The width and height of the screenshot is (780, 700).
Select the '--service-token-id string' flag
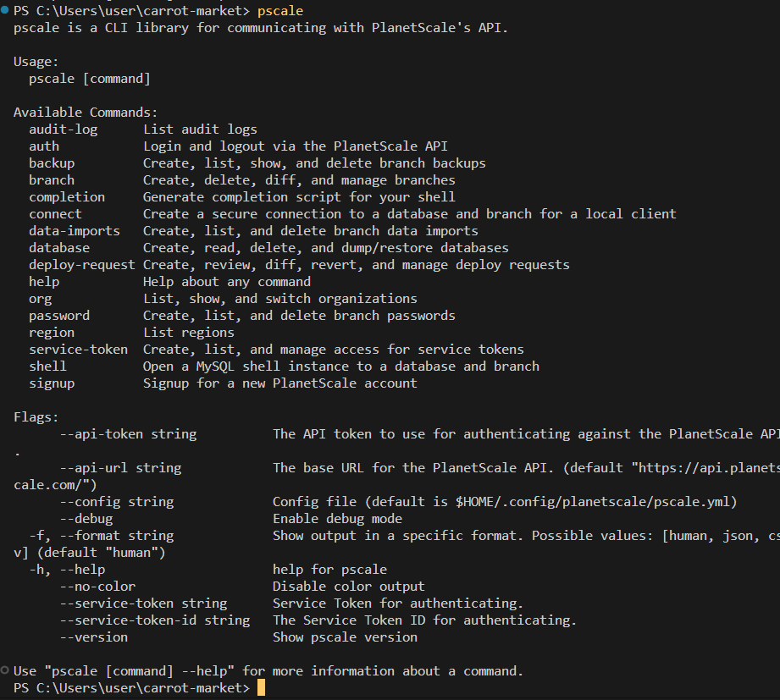pyautogui.click(x=155, y=620)
